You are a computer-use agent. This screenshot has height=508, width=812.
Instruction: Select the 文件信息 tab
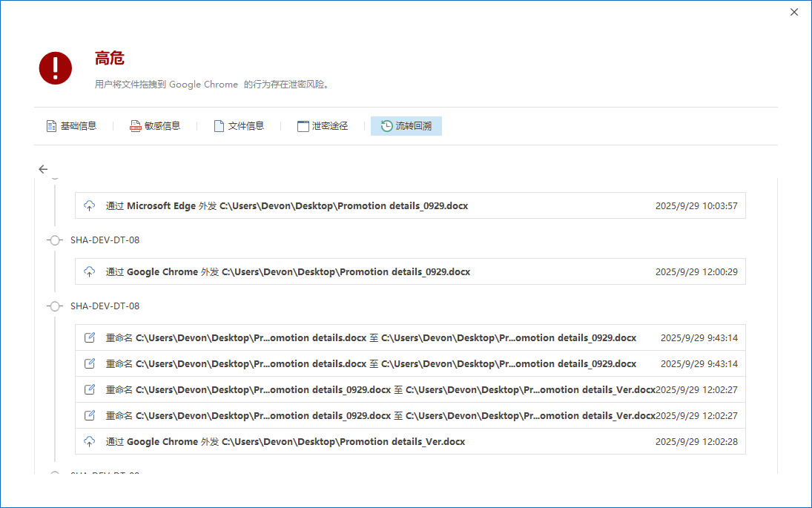pyautogui.click(x=239, y=126)
